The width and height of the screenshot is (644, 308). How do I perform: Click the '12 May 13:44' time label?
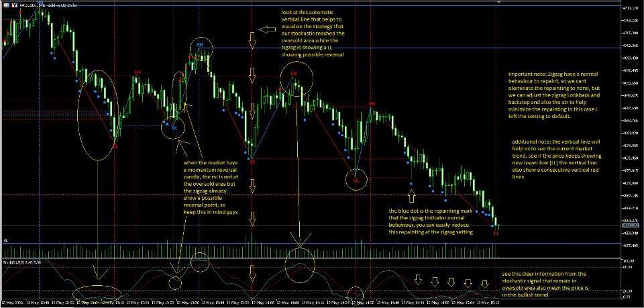pos(213,302)
